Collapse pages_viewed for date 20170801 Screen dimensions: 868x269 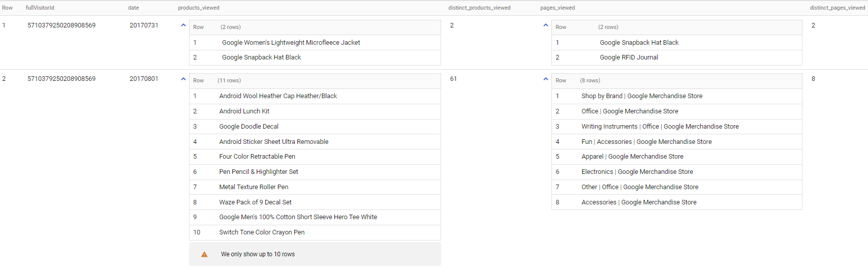[546, 79]
